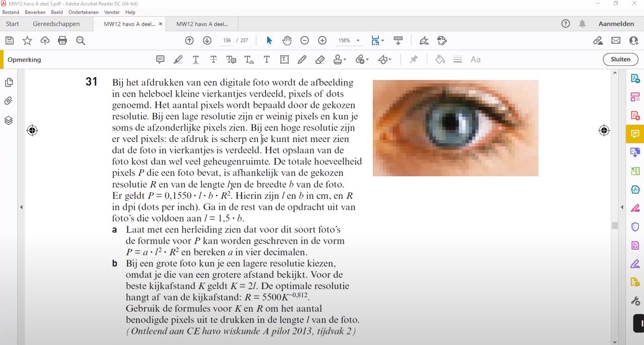The height and width of the screenshot is (345, 644).
Task: Open attachments paperclip panel in left sidebar
Action: pos(9,101)
